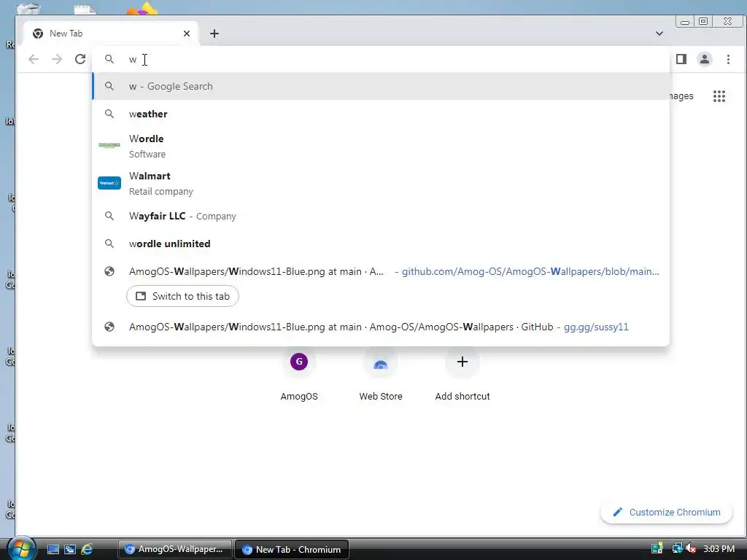
Task: Click the network connection tray icon
Action: point(677,549)
